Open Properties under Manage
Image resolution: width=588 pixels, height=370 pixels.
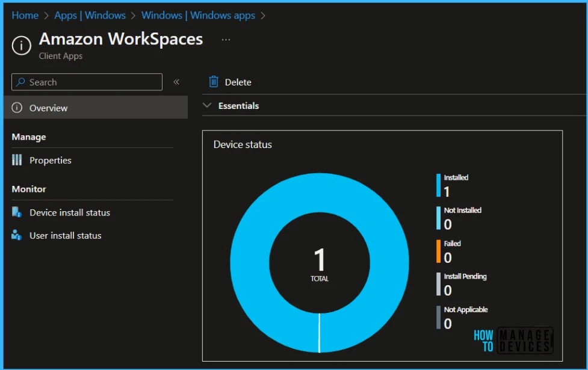point(50,161)
